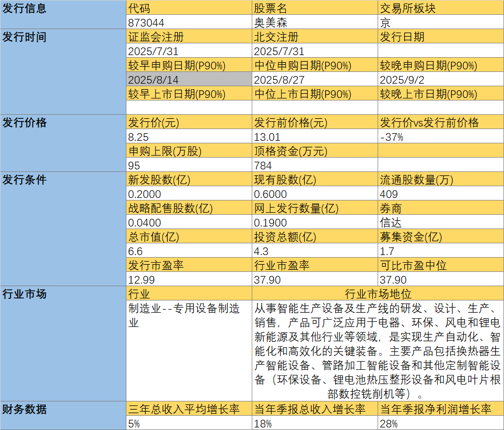Select the 发行价格 section label
Image resolution: width=504 pixels, height=430 pixels.
[63, 143]
